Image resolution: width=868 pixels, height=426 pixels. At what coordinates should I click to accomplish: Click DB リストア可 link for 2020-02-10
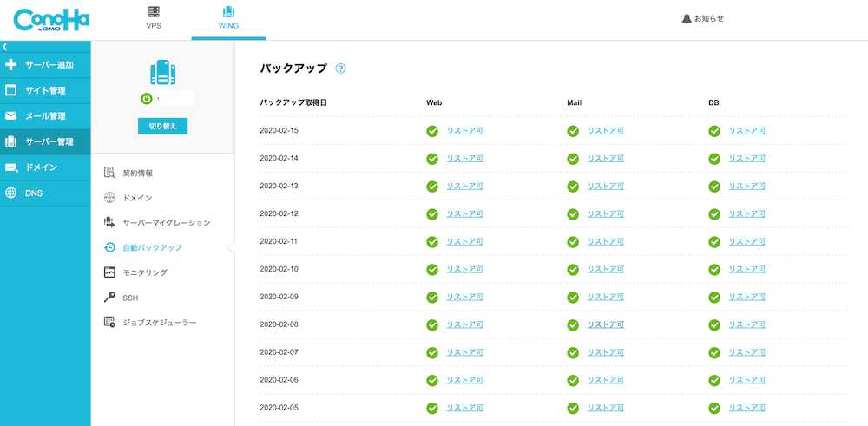click(x=746, y=269)
